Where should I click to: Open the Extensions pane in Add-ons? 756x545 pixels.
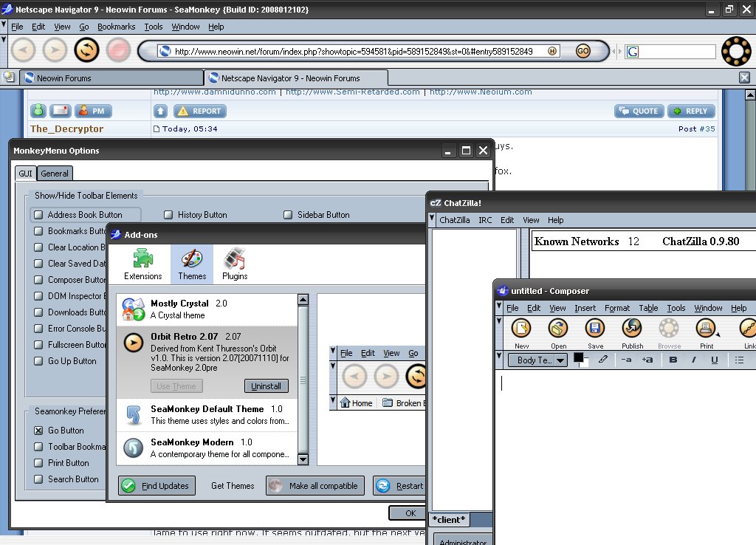142,264
